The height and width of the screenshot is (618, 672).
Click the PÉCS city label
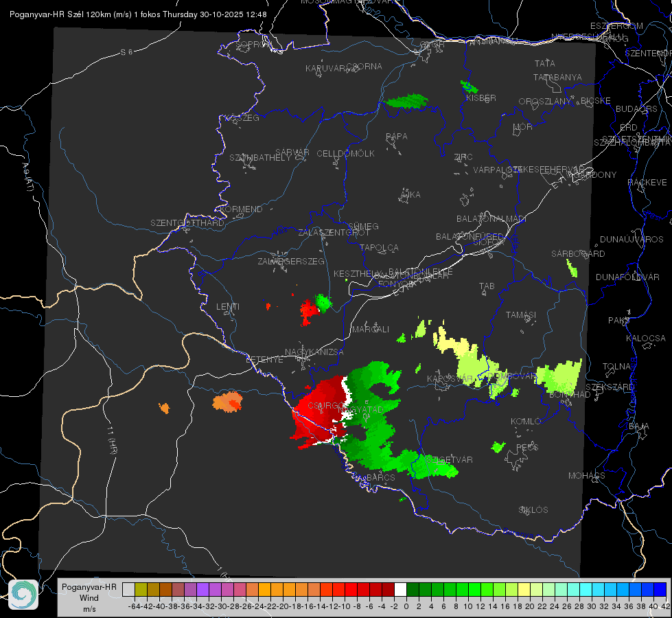coord(527,447)
